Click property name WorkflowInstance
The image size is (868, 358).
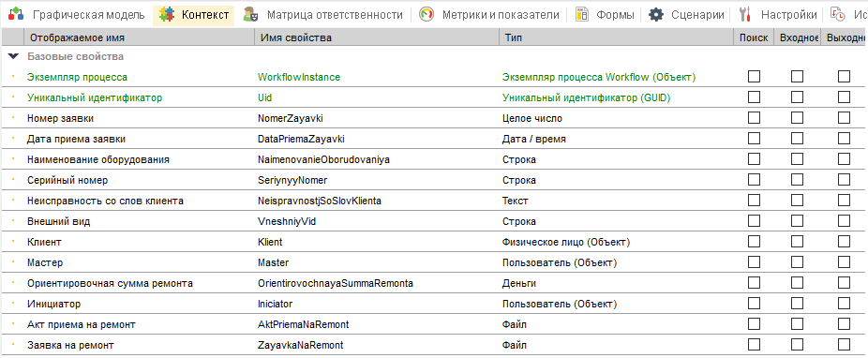[299, 78]
